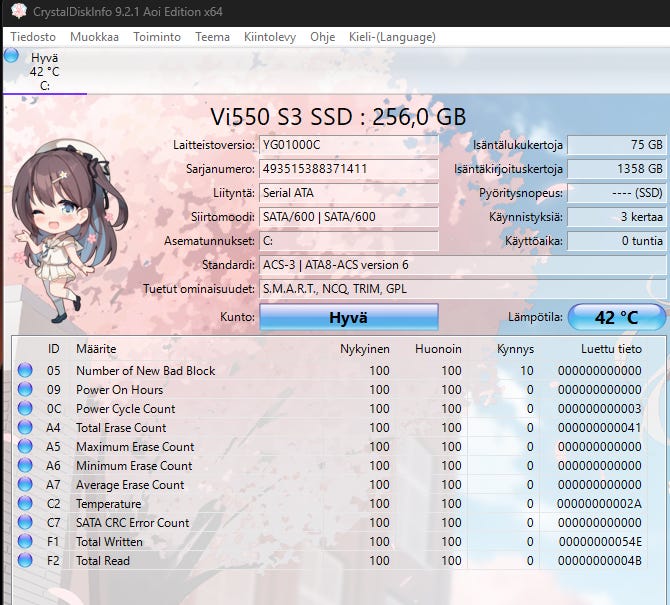Click status orb for Average Erase Count
The height and width of the screenshot is (605, 670).
point(25,484)
